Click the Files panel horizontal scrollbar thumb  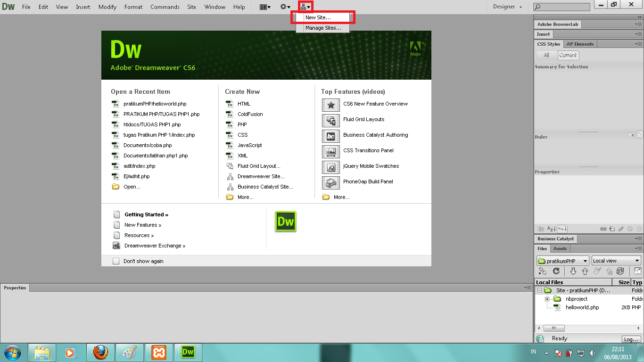(554, 328)
